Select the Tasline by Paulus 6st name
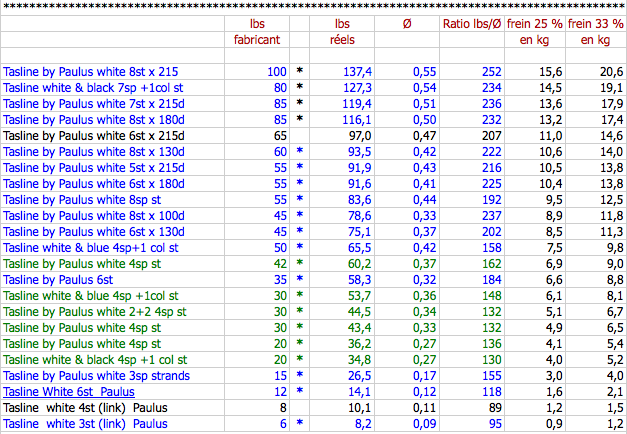 coord(58,280)
